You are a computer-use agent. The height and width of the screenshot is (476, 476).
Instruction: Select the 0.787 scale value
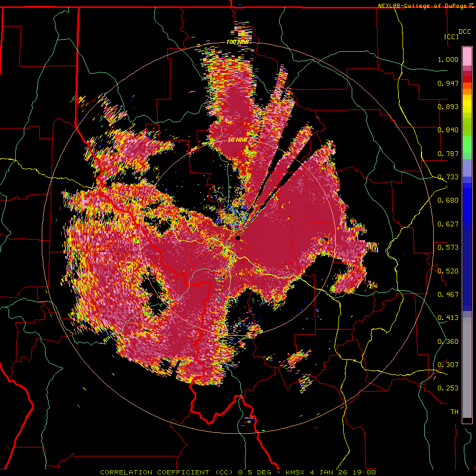[448, 153]
